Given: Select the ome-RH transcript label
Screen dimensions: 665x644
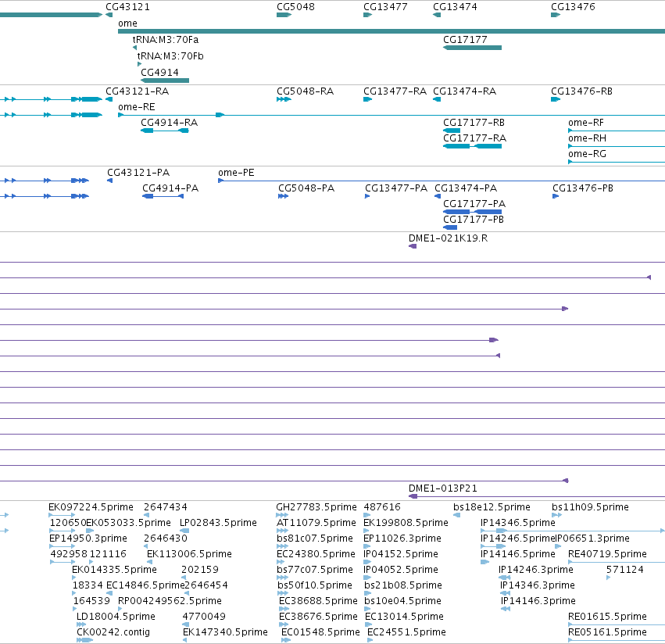Looking at the screenshot, I should (x=587, y=138).
